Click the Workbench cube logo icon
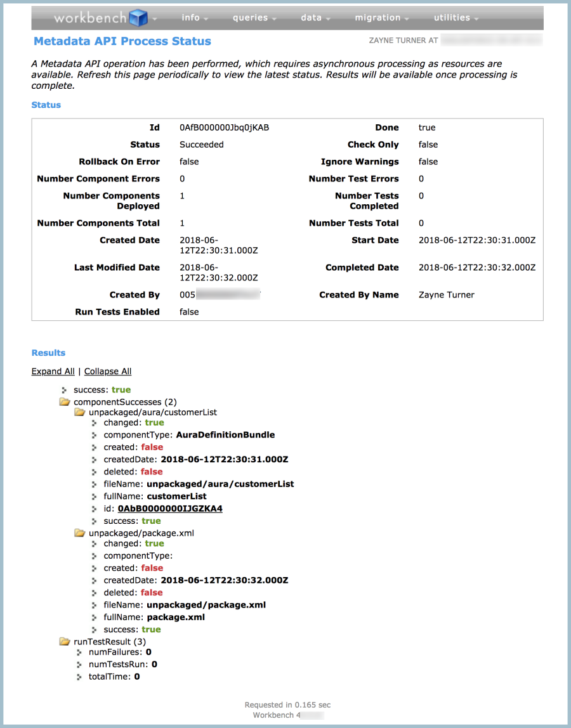The image size is (571, 728). [x=138, y=18]
